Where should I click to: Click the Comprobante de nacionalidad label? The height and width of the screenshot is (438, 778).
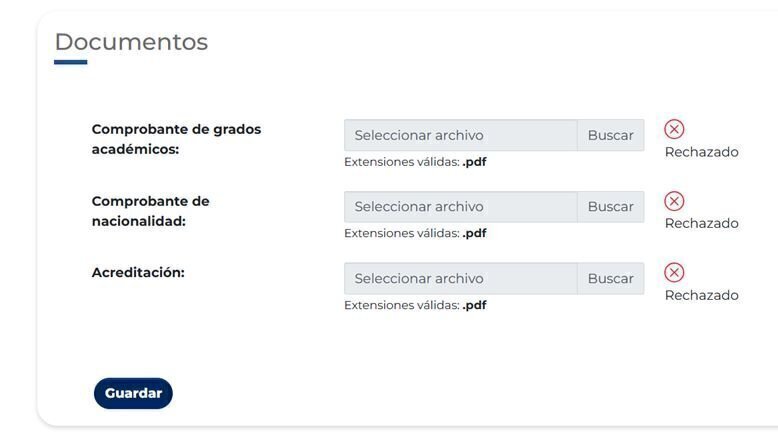tap(150, 211)
